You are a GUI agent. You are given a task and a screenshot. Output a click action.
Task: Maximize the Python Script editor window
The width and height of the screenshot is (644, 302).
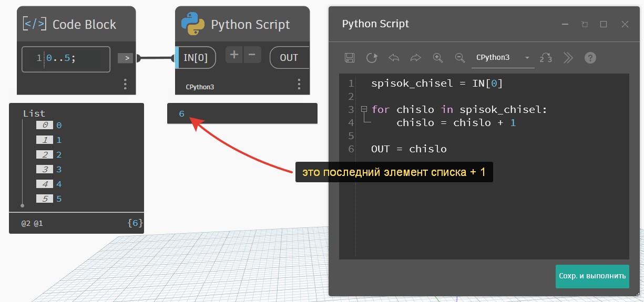click(604, 24)
